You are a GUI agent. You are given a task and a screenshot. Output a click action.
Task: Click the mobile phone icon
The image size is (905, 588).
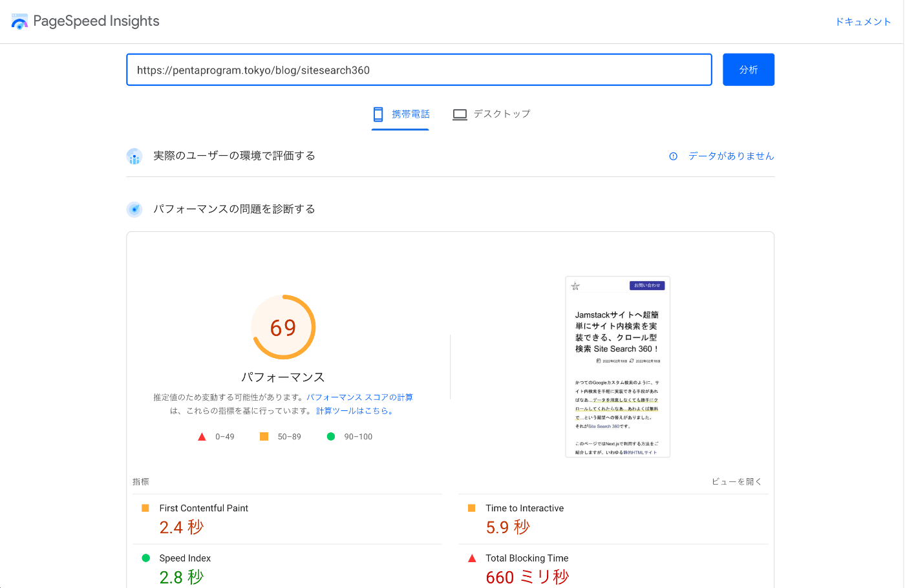click(378, 114)
